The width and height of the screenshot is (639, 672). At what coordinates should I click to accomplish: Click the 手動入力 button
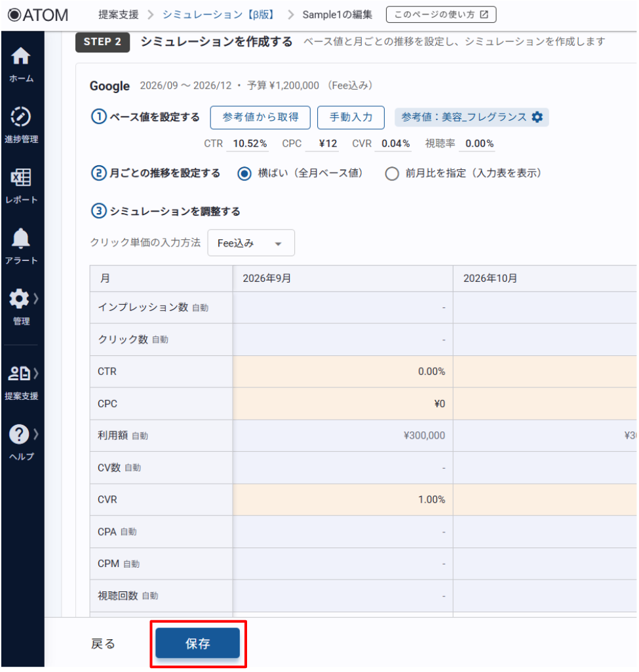point(351,117)
